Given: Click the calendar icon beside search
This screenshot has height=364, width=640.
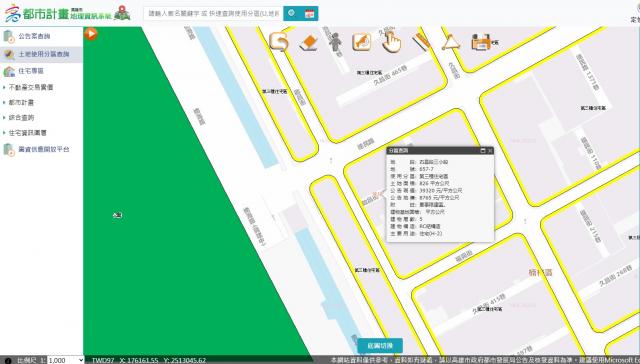Looking at the screenshot, I should point(309,13).
